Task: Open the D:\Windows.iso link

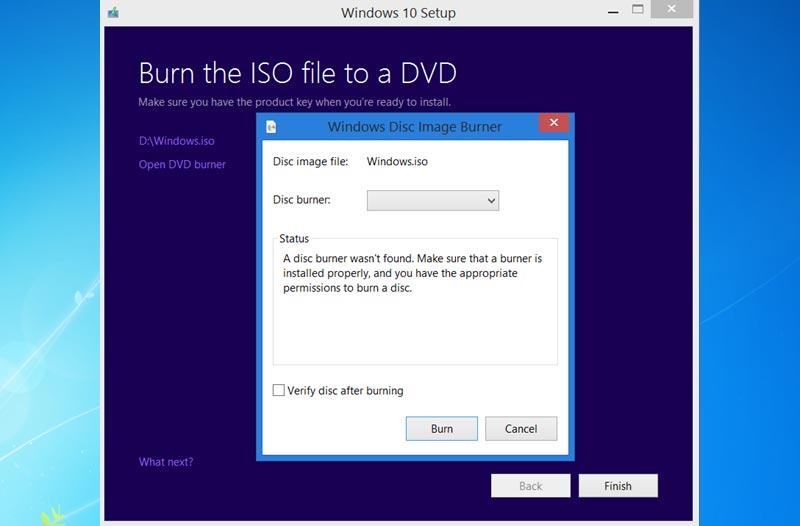Action: tap(177, 141)
